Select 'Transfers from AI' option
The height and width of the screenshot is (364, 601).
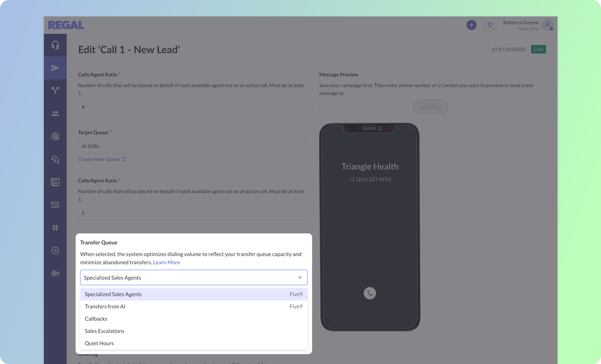105,306
